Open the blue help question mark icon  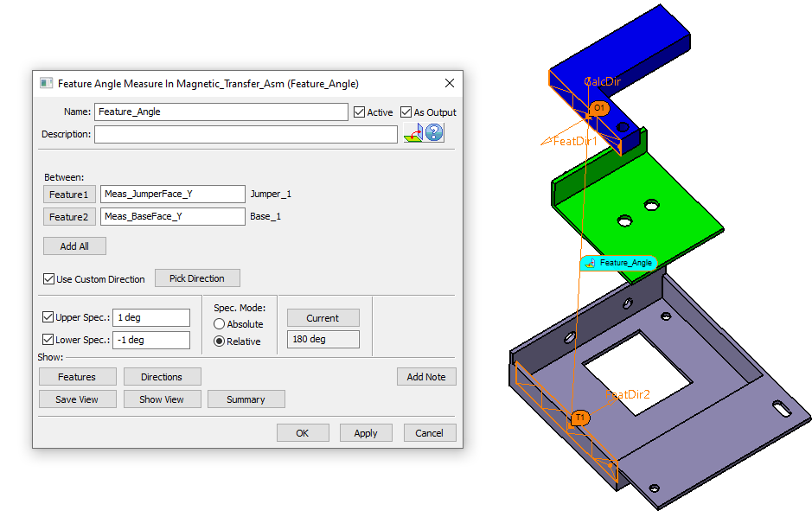coord(434,132)
